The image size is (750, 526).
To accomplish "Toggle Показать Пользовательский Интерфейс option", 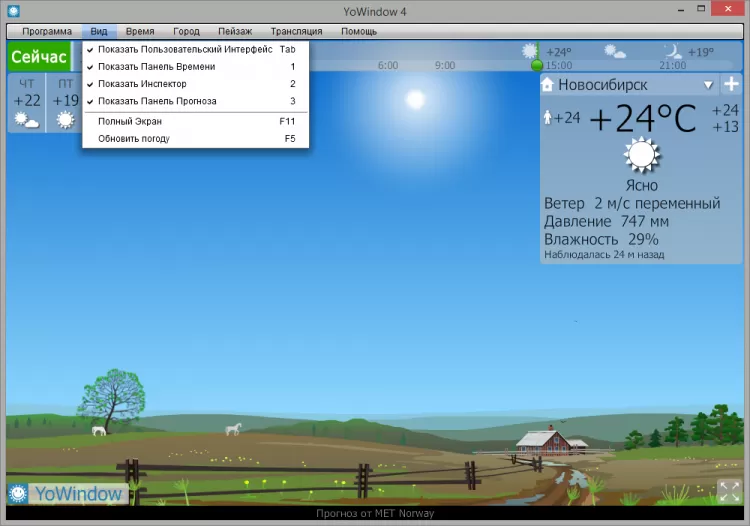I will (196, 49).
